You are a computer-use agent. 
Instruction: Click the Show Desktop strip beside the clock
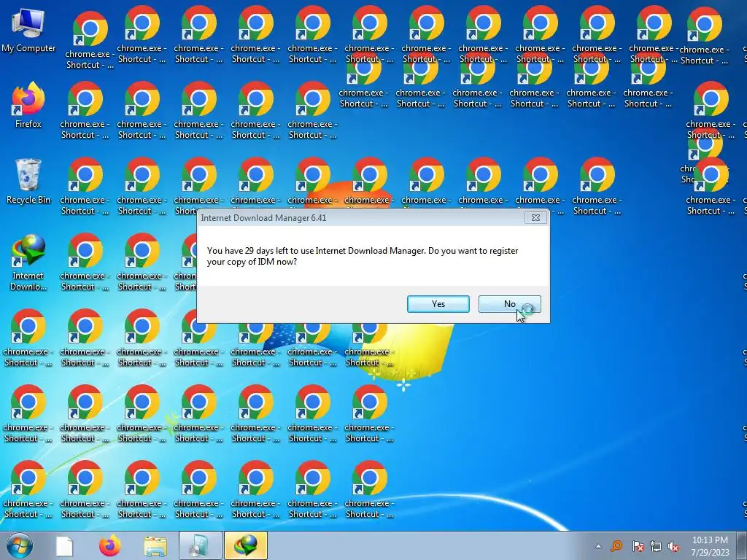click(742, 545)
